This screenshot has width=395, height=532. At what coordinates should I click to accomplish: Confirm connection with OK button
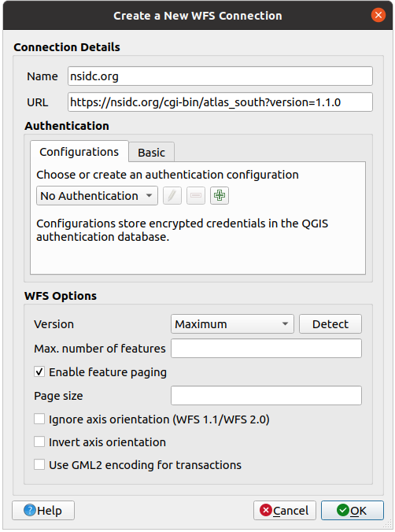(x=353, y=510)
